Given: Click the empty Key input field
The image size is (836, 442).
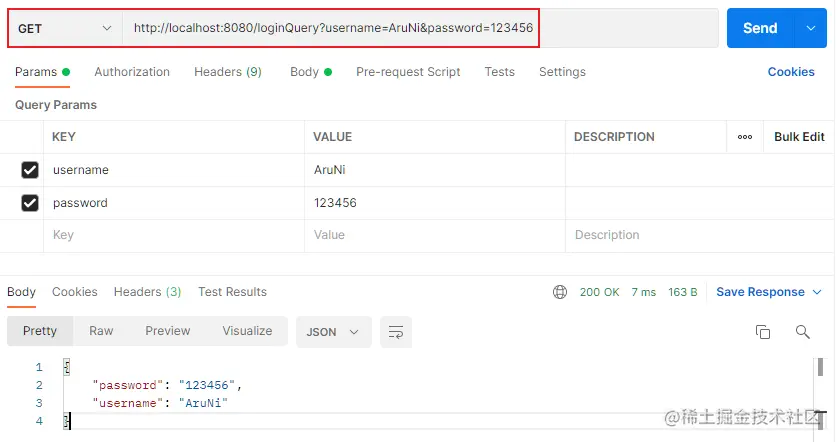Looking at the screenshot, I should pyautogui.click(x=174, y=235).
